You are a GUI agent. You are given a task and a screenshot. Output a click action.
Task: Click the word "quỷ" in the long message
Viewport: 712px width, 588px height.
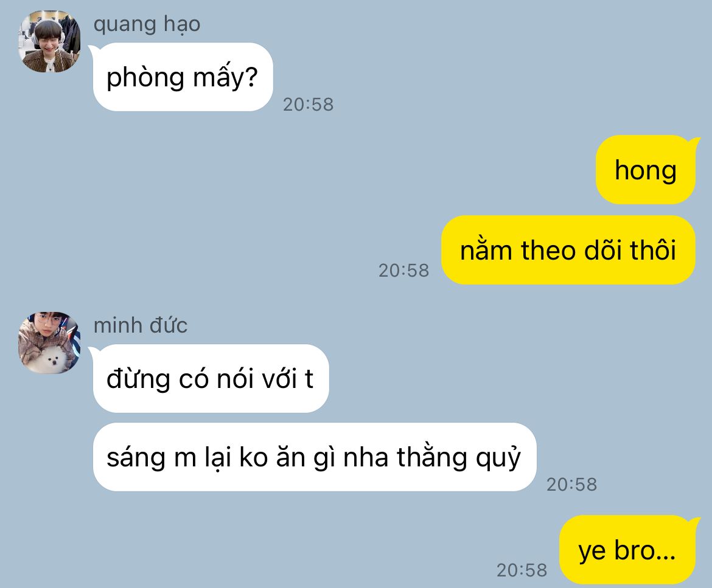pyautogui.click(x=498, y=458)
